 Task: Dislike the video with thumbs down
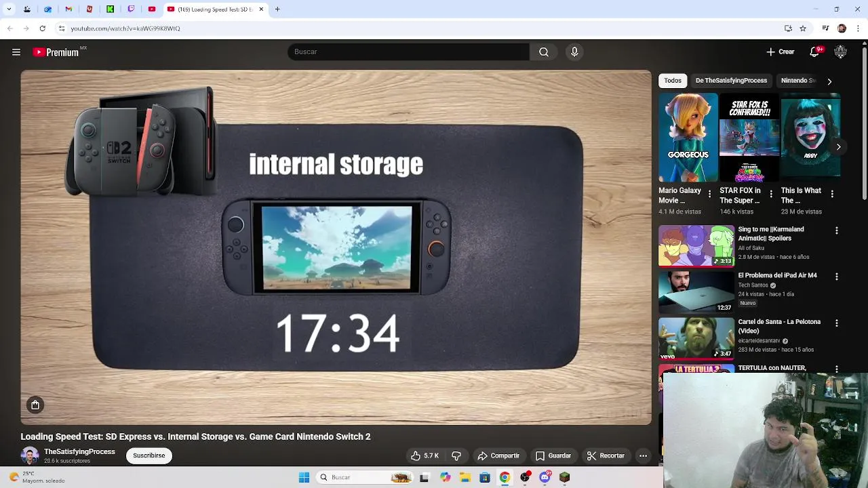tap(456, 456)
